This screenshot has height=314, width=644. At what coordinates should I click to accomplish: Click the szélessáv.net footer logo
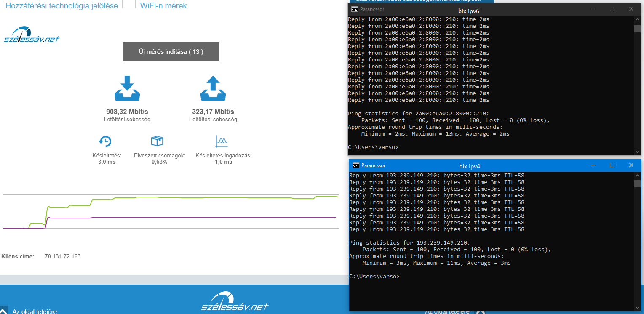point(235,302)
